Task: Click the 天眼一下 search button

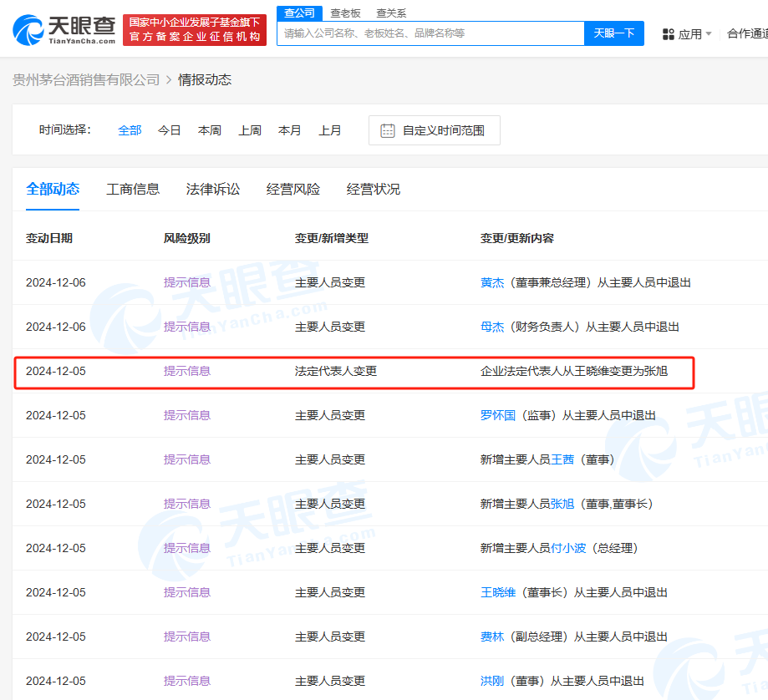Action: coord(613,33)
